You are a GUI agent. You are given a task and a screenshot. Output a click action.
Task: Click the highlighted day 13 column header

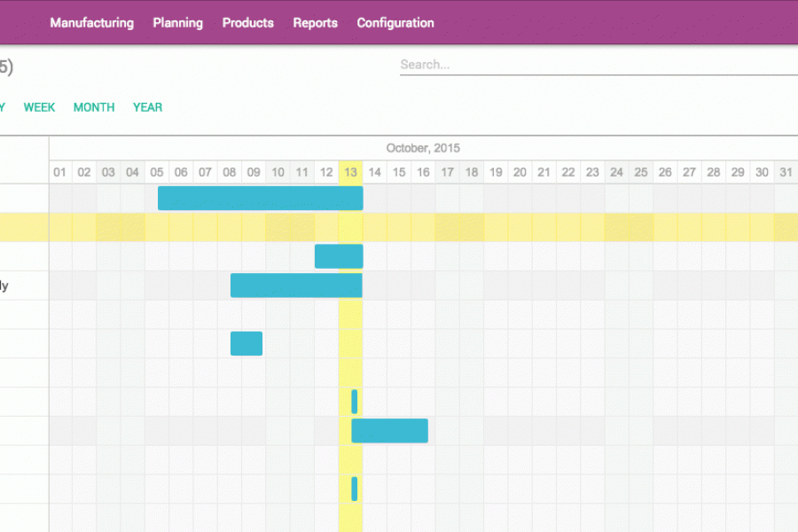coord(351,172)
